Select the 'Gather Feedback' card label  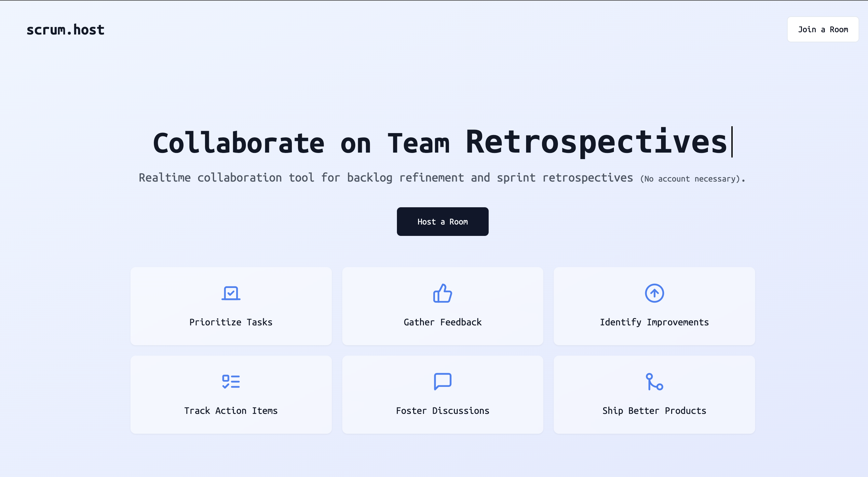(x=442, y=322)
